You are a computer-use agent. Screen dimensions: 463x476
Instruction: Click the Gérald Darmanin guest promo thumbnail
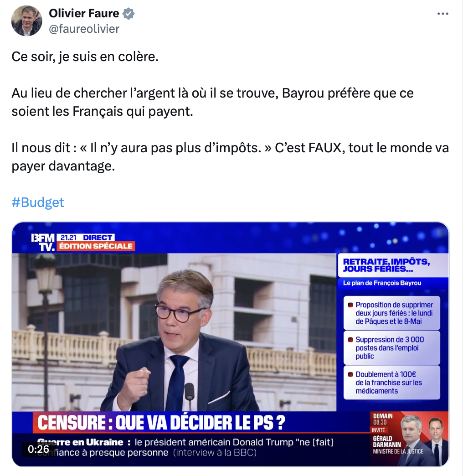(409, 438)
